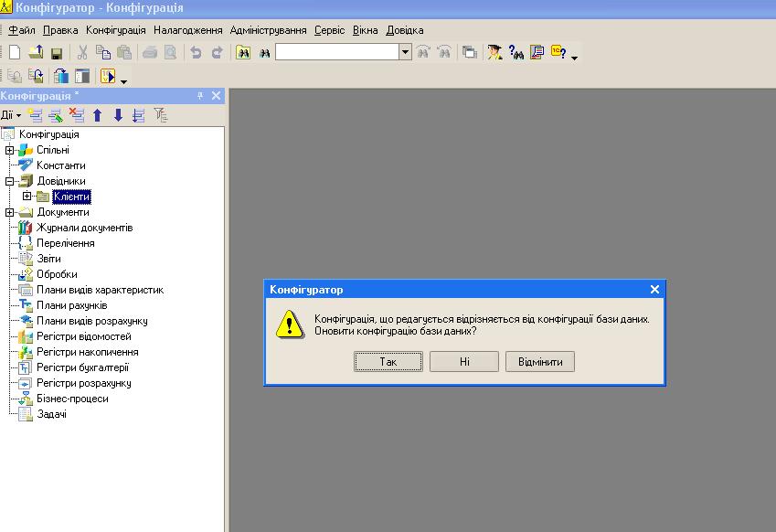The image size is (776, 532).
Task: Confirm the update with the Так button
Action: tap(388, 362)
